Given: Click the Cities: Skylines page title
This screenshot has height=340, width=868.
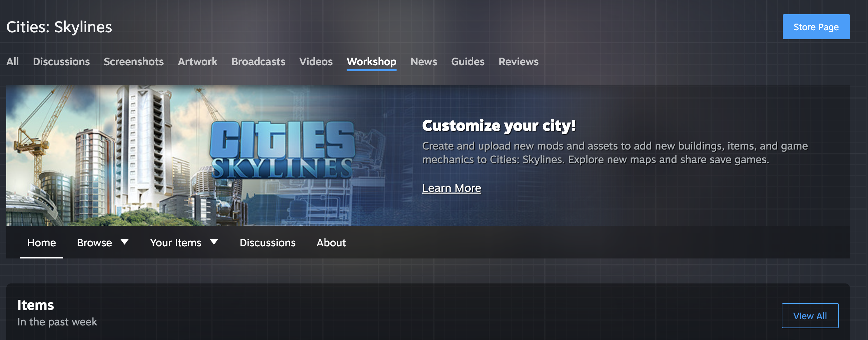Looking at the screenshot, I should click(x=59, y=27).
